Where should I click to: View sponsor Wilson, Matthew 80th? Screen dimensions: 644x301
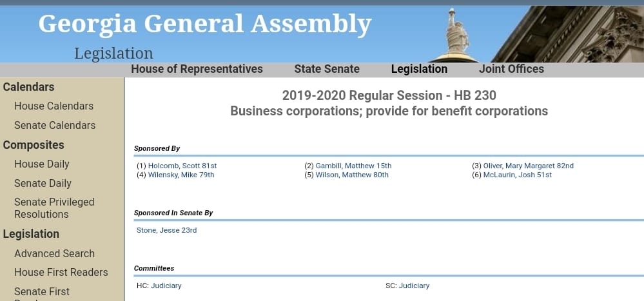click(352, 175)
